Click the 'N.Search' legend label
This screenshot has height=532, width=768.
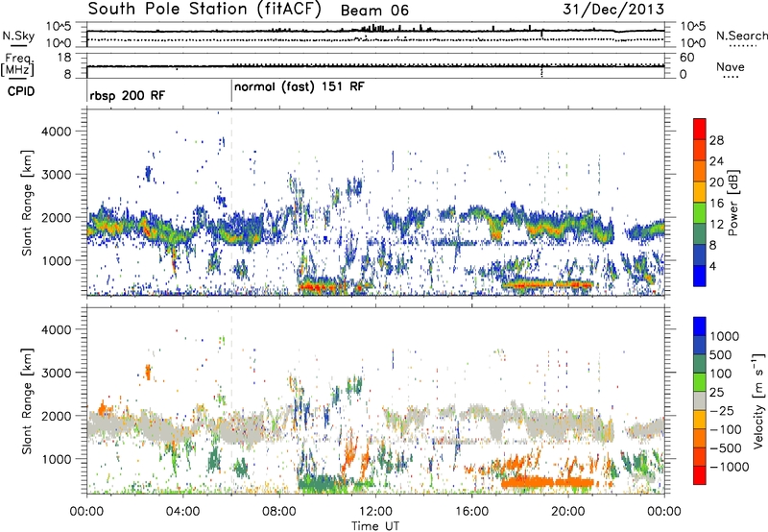[x=741, y=36]
